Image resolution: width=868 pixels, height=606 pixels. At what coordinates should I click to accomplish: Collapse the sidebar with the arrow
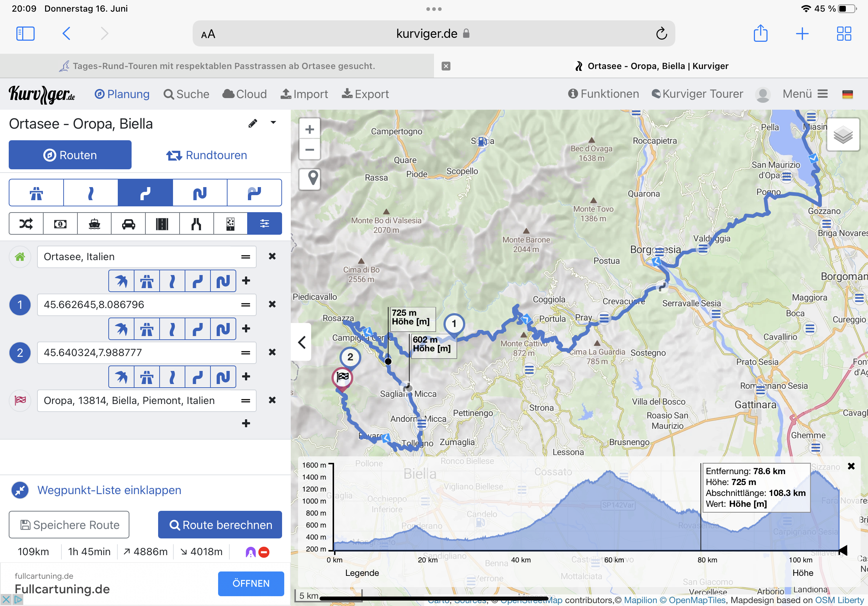[301, 342]
